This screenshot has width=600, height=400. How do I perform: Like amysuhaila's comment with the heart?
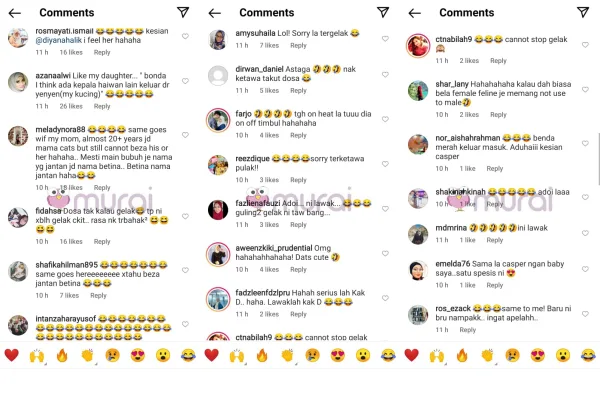385,39
